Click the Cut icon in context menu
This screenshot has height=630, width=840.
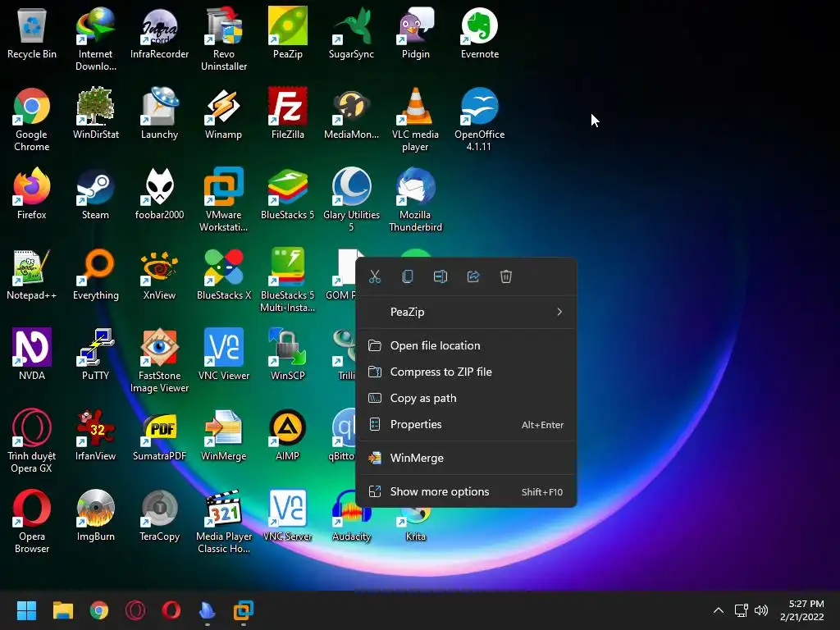coord(374,276)
